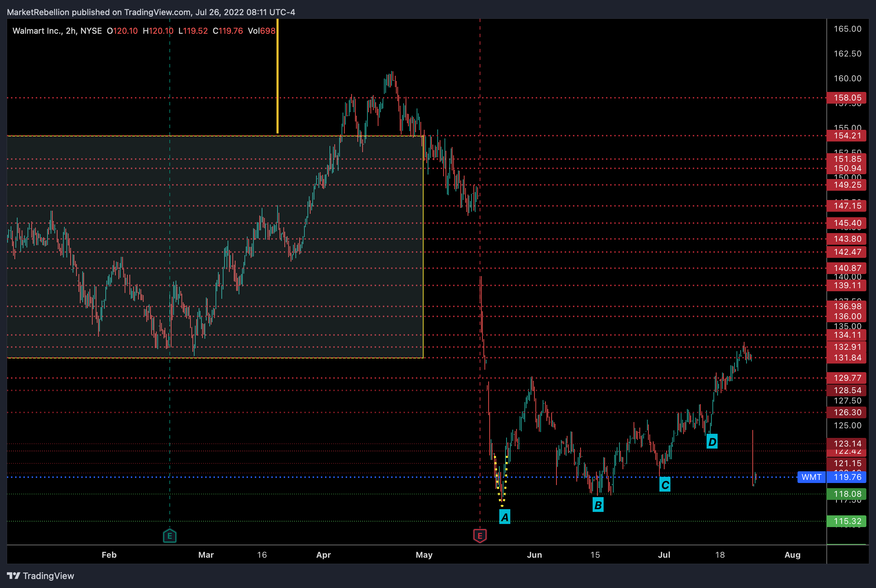The height and width of the screenshot is (588, 876).
Task: Open the Walmart Inc. symbol name in legend
Action: [38, 31]
